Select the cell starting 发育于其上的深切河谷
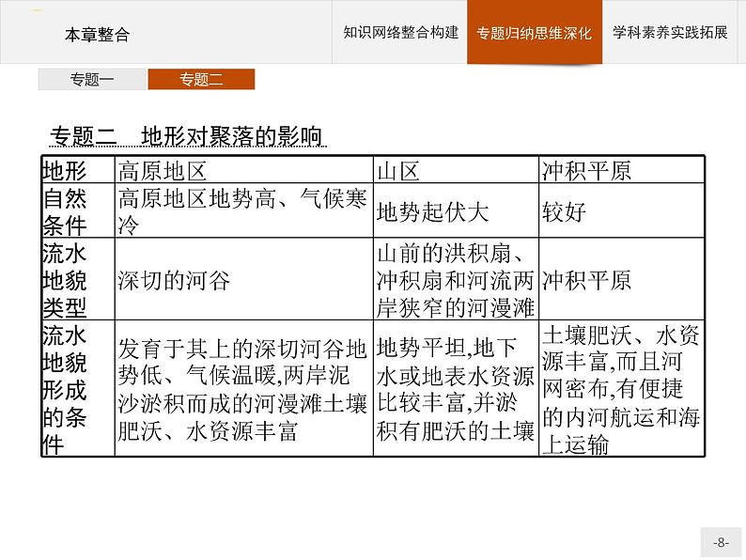 point(244,388)
